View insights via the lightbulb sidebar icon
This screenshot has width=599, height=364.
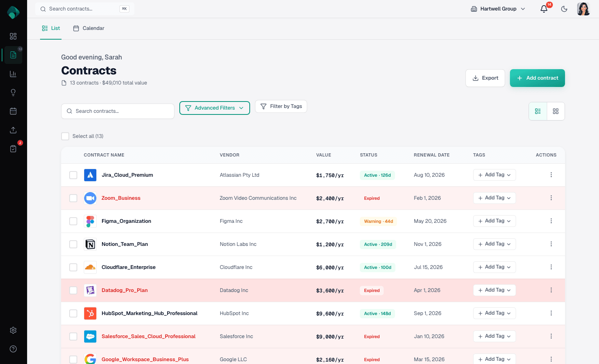click(13, 92)
